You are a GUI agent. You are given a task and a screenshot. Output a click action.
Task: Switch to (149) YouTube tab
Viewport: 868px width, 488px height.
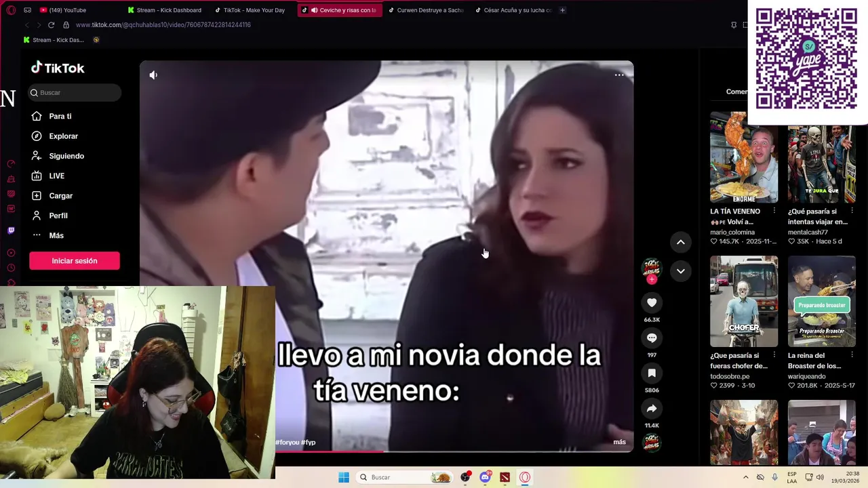64,10
